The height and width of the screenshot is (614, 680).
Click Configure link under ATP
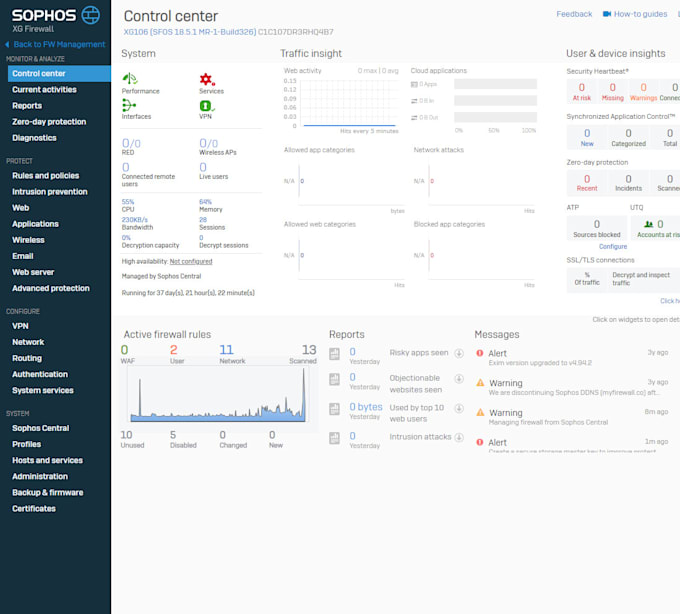[x=613, y=246]
